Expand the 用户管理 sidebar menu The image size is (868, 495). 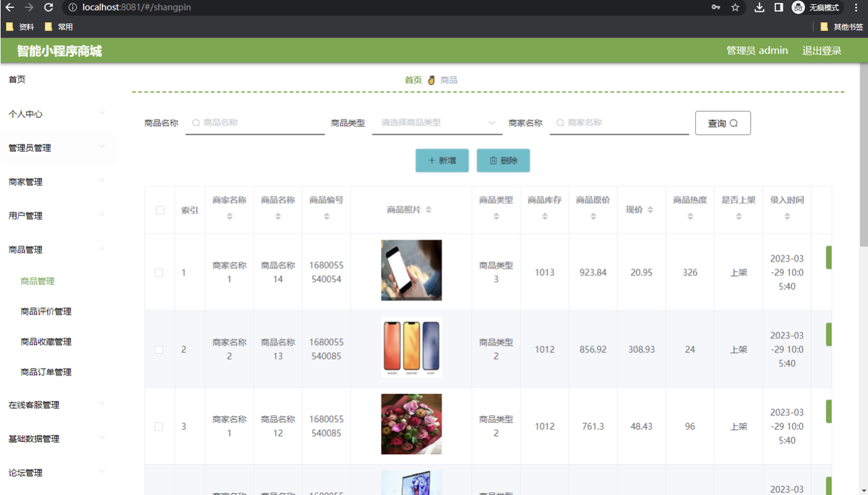tap(59, 216)
